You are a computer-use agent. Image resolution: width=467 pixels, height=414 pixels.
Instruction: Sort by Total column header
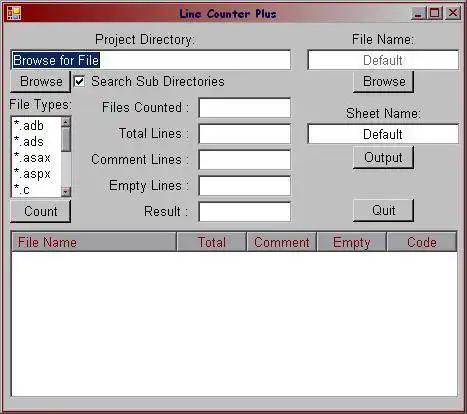[212, 242]
